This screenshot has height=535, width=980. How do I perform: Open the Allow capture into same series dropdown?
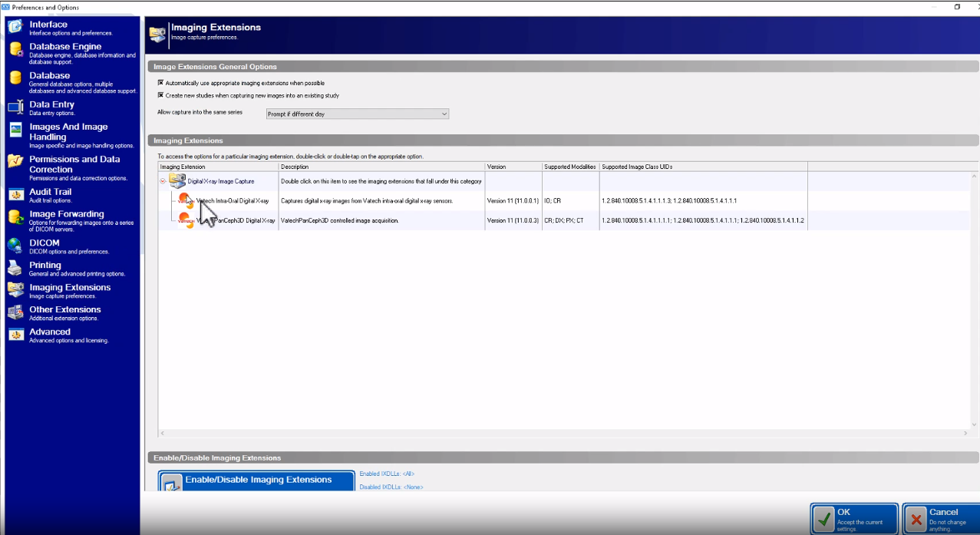pos(357,114)
